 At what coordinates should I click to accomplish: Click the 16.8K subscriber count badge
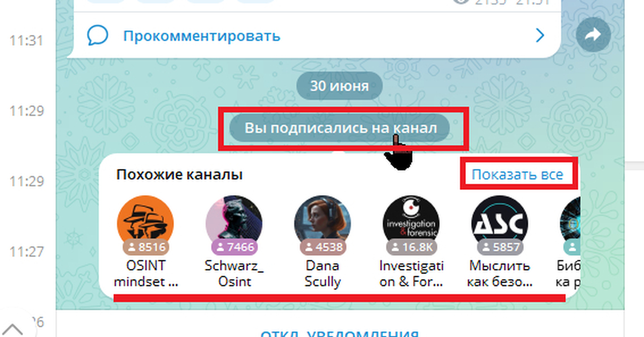coord(412,247)
